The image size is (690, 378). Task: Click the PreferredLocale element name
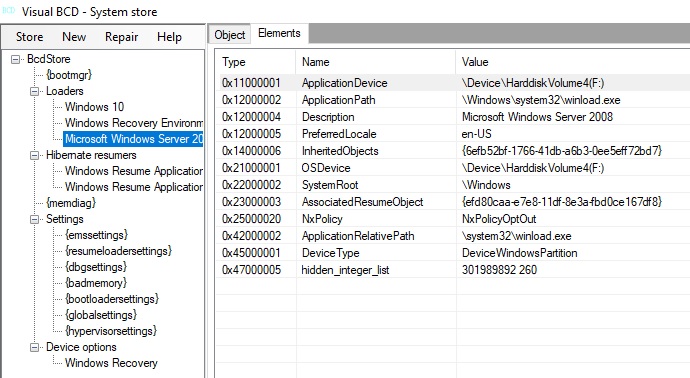coord(339,134)
